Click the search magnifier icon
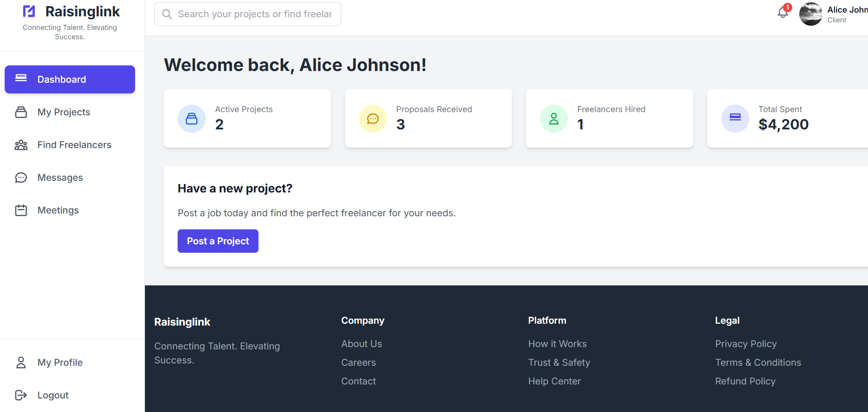 click(167, 14)
